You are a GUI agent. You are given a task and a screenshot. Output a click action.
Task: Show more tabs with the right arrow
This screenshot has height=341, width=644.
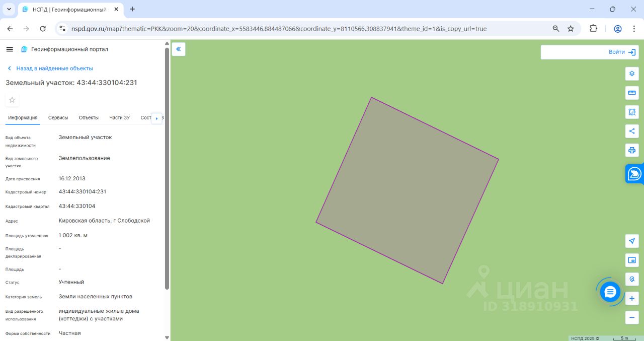[x=156, y=118]
